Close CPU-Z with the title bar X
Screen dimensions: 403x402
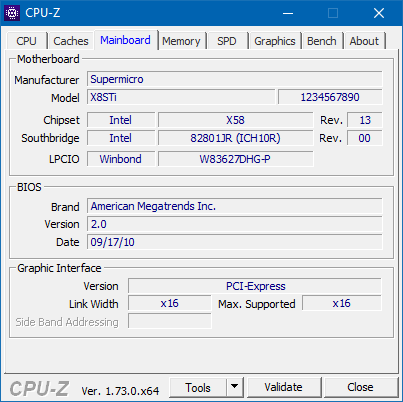click(x=379, y=13)
